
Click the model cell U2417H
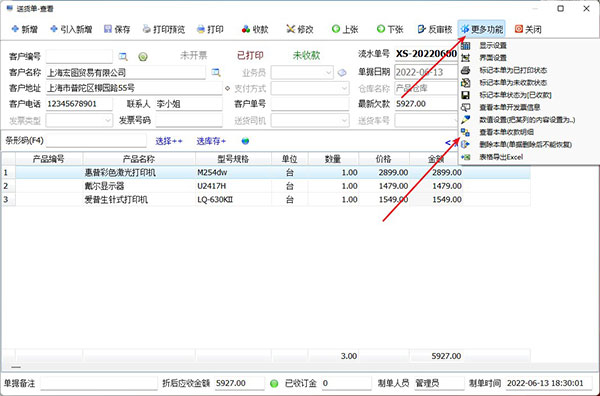pyautogui.click(x=233, y=186)
